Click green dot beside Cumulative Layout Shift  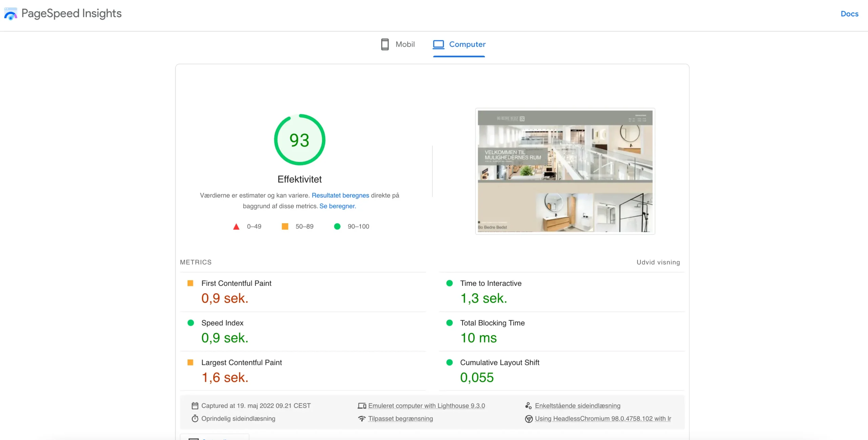pyautogui.click(x=449, y=362)
